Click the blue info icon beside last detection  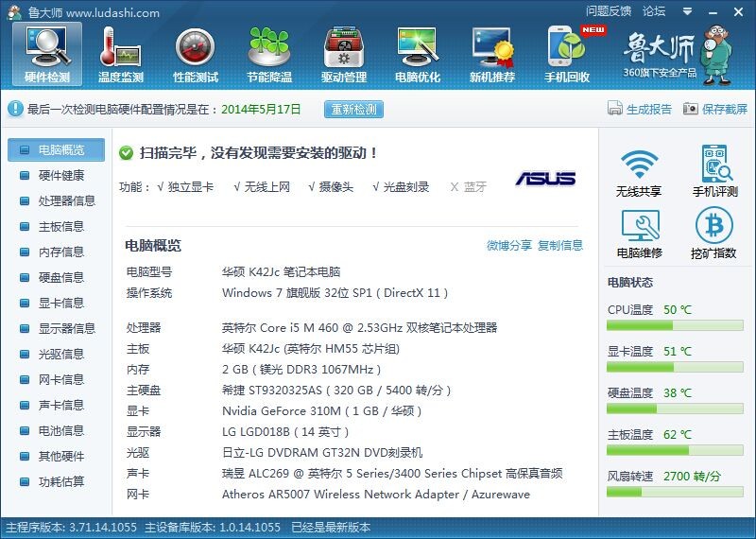pos(15,109)
